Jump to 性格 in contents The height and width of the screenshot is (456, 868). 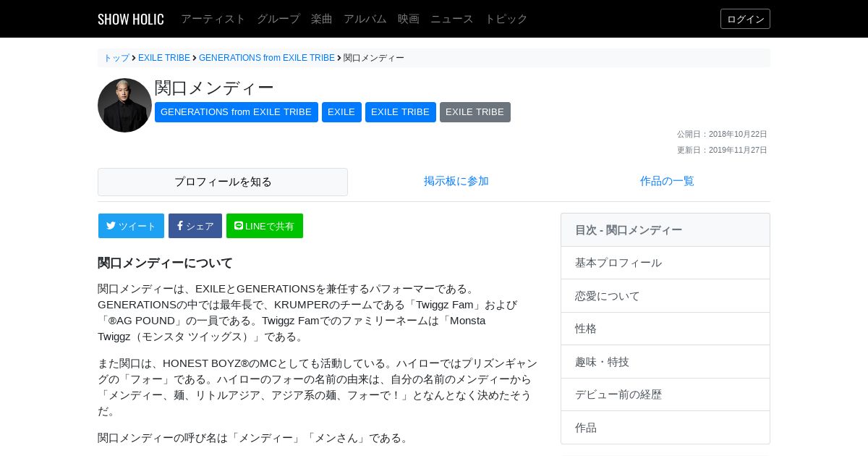665,329
